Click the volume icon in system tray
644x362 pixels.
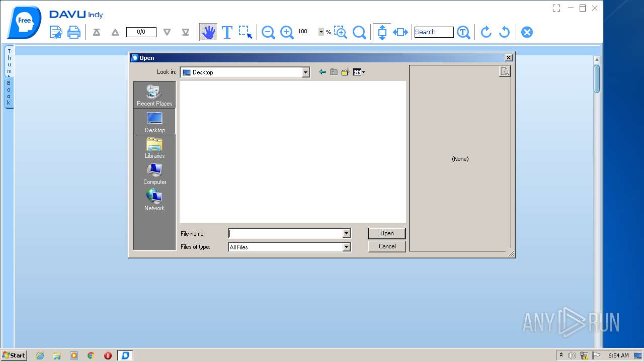[x=572, y=355]
